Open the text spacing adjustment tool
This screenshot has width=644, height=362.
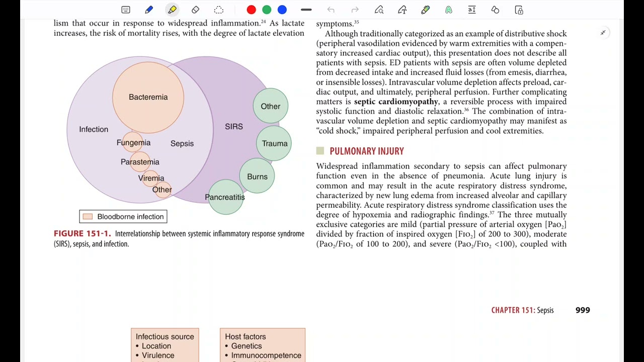[x=472, y=10]
